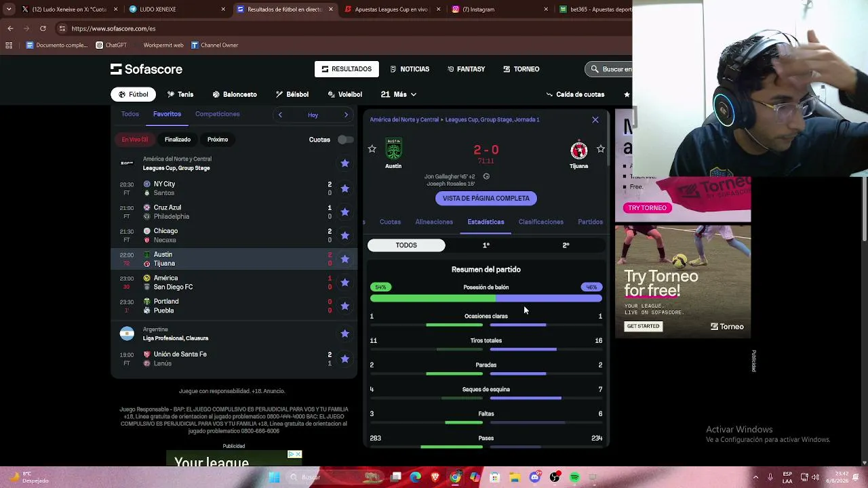Go to next day in date picker
868x488 pixels.
coord(346,115)
